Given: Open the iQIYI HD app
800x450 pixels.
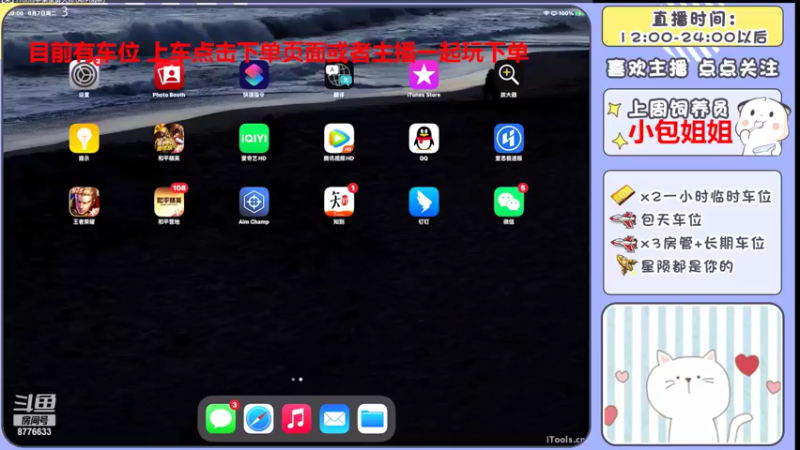Looking at the screenshot, I should (x=254, y=138).
